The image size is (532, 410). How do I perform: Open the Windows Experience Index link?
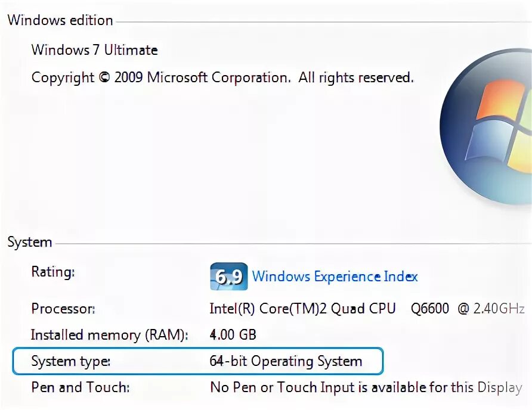pyautogui.click(x=335, y=277)
